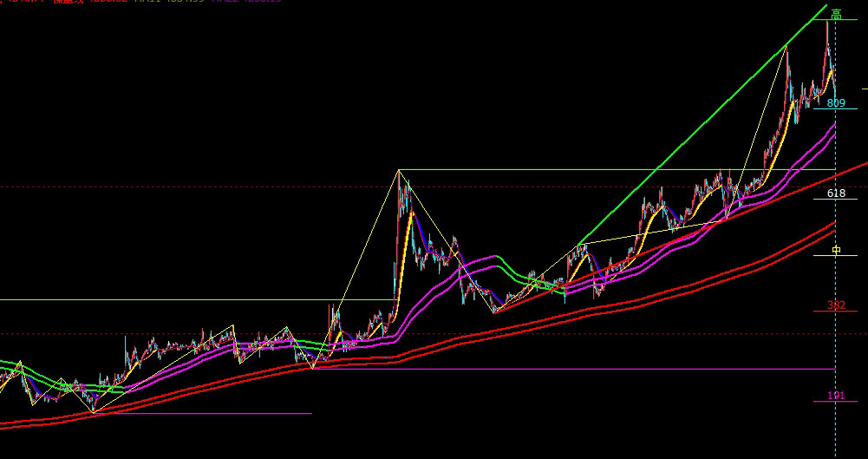Image resolution: width=868 pixels, height=459 pixels.
Task: Click the white 618 retracement label
Action: tap(836, 193)
